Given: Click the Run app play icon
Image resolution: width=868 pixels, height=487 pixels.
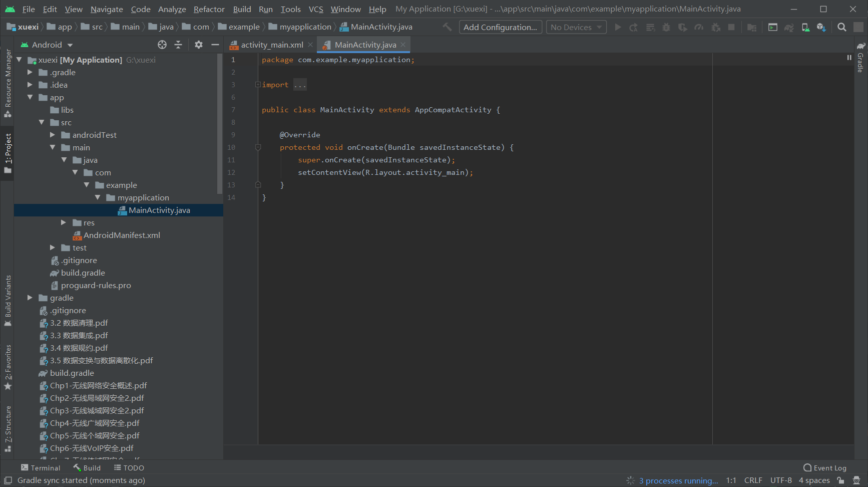Looking at the screenshot, I should 618,27.
